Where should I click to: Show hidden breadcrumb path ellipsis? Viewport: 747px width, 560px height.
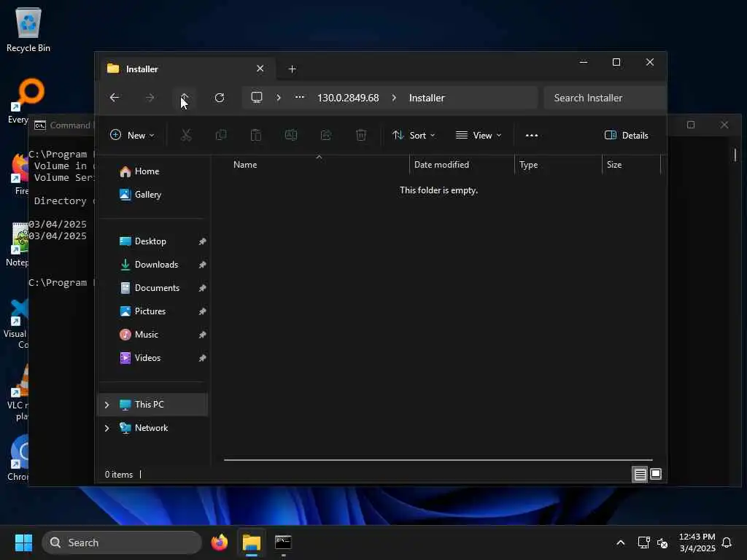(300, 97)
